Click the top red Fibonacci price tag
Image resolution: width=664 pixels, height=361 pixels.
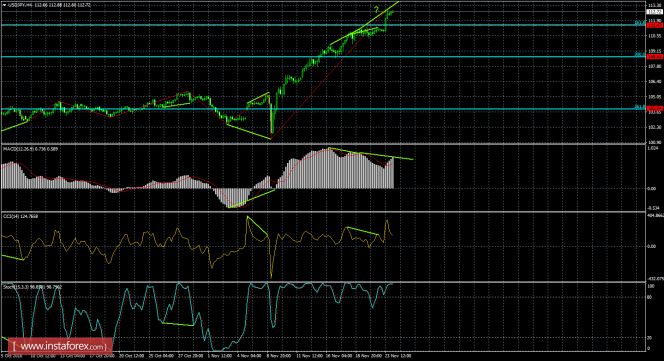655,25
